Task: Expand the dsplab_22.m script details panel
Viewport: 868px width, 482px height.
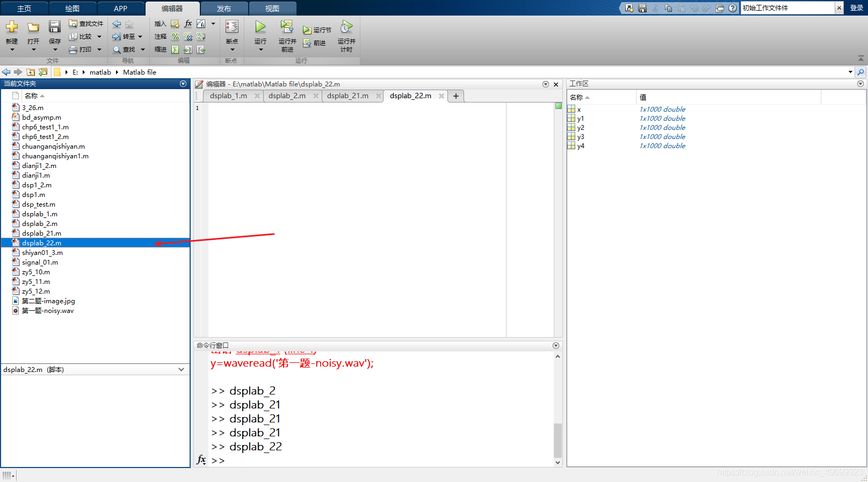Action: coord(181,369)
